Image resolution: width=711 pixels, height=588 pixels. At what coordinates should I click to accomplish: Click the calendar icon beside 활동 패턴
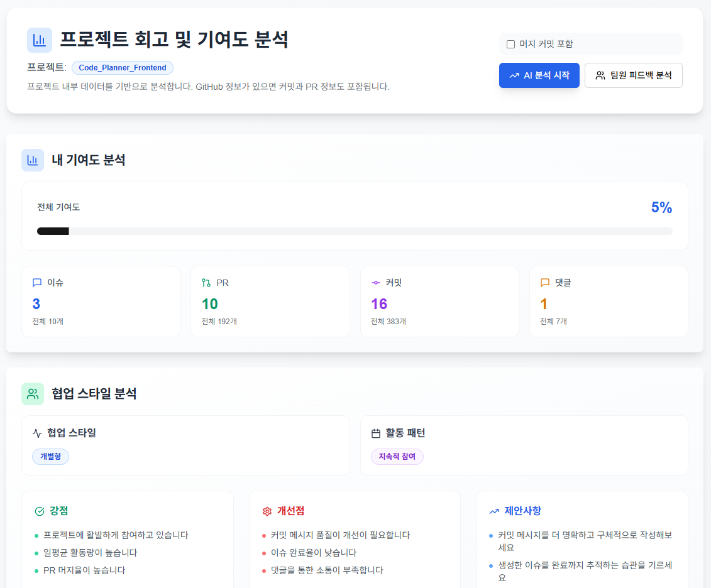[376, 433]
